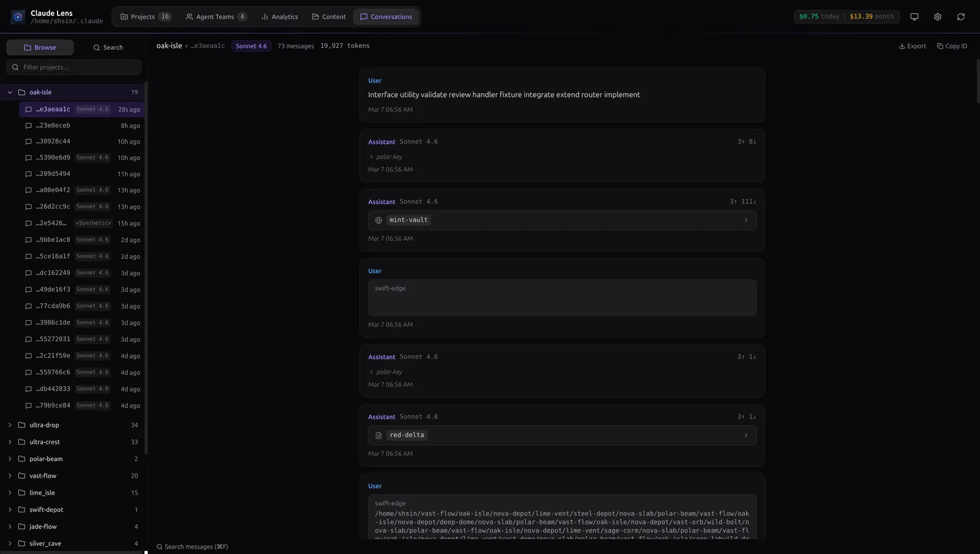Screen dimensions: 980x554
Task: Click the file icon beside red-delta
Action: (x=379, y=436)
